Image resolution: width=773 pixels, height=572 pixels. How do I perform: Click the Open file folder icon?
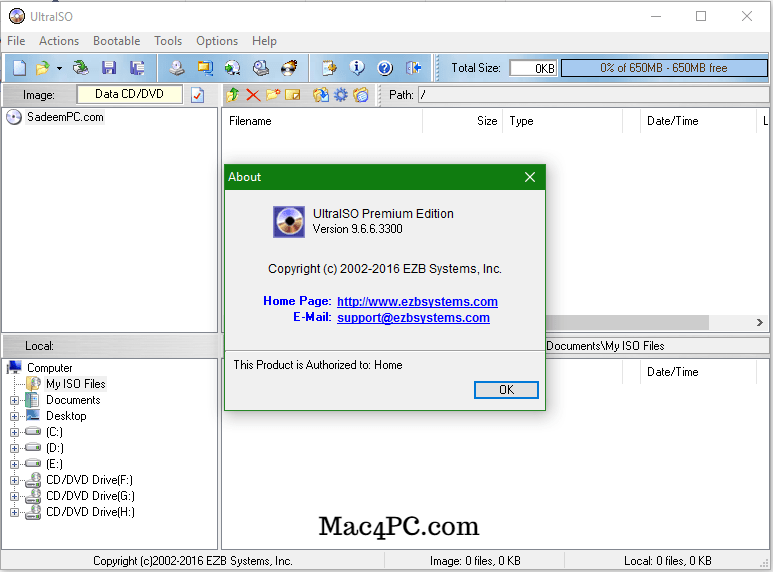point(43,68)
